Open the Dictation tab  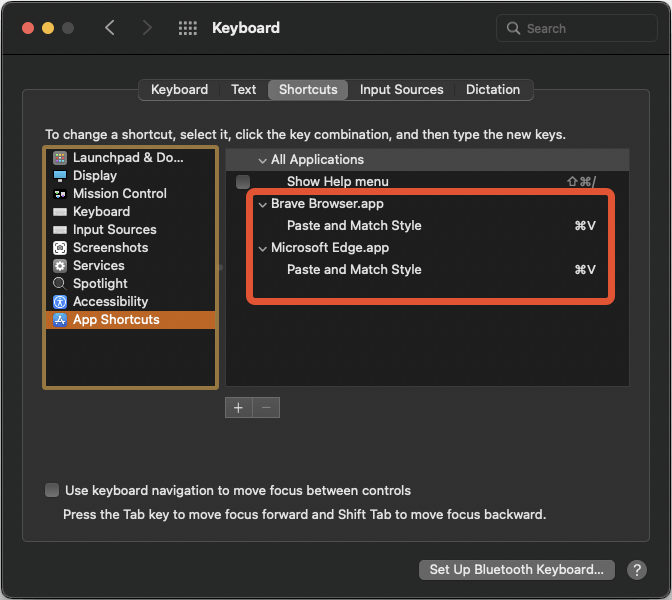tap(493, 90)
